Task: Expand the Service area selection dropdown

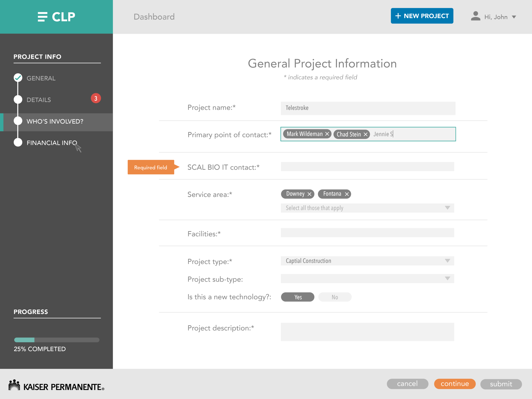Action: point(367,208)
